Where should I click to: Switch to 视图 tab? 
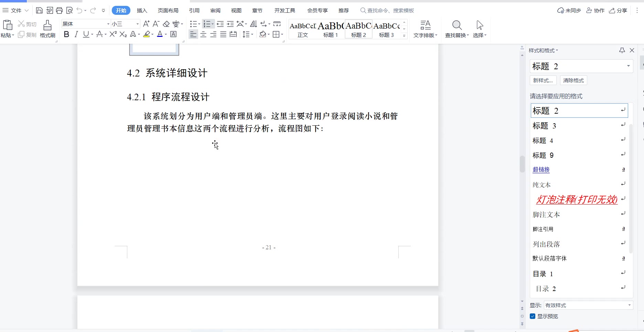(x=236, y=11)
